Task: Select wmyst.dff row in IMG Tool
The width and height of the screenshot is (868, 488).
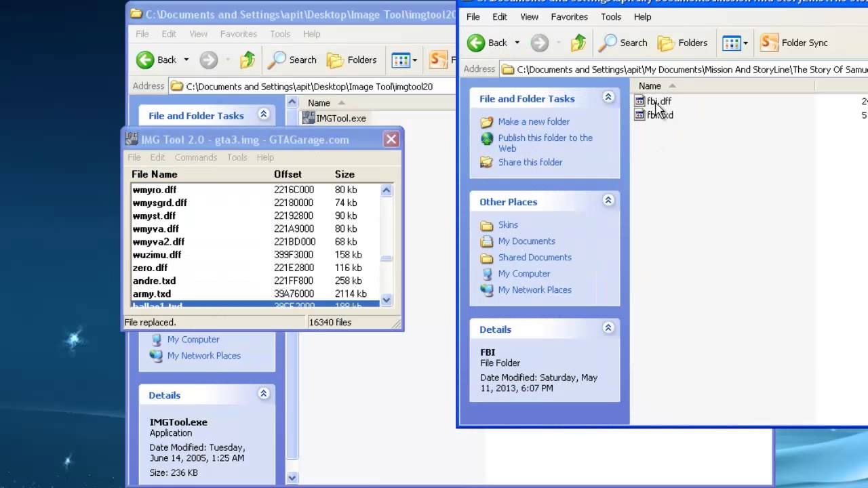Action: (x=255, y=216)
